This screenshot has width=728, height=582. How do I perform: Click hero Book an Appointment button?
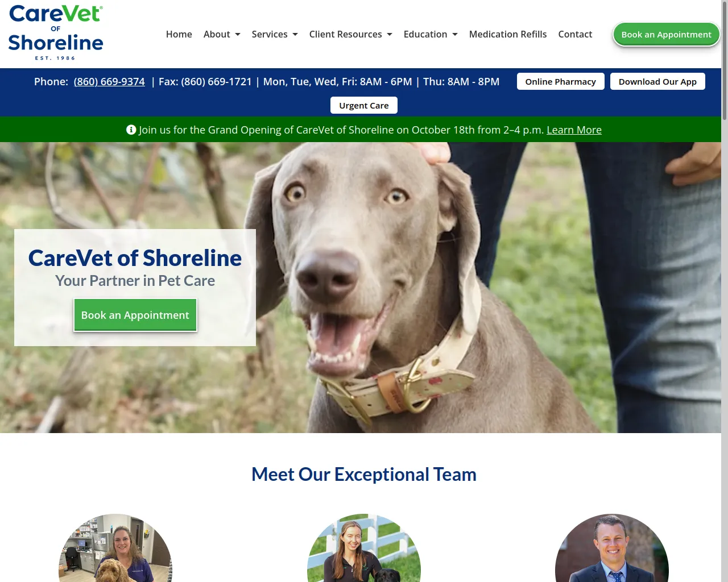(135, 315)
